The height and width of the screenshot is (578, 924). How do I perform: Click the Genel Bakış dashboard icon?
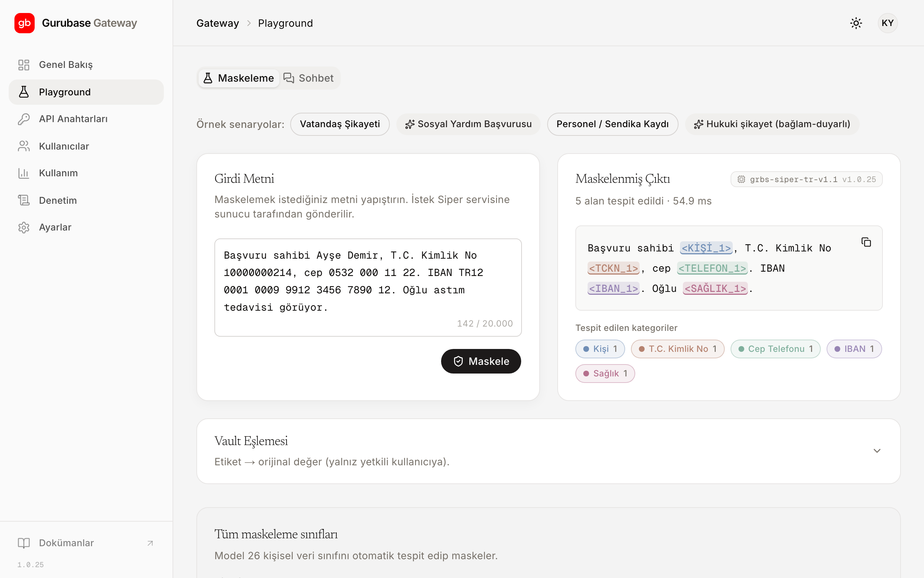tap(24, 65)
